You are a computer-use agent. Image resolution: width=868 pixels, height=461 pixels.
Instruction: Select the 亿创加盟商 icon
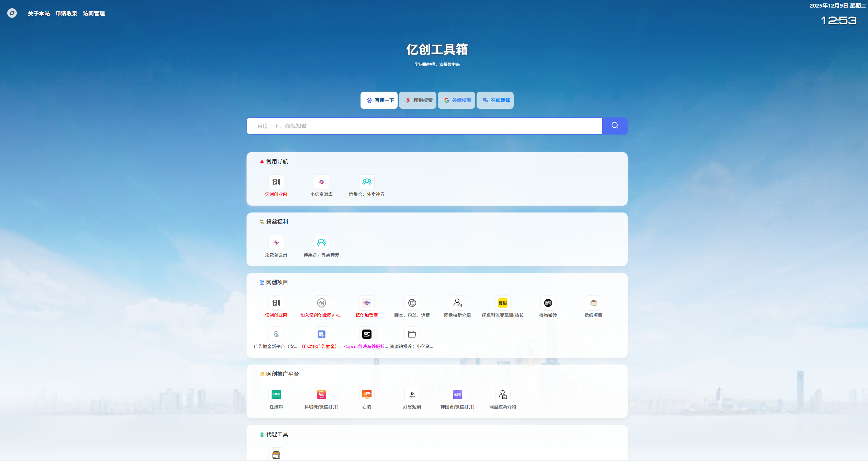pos(366,303)
